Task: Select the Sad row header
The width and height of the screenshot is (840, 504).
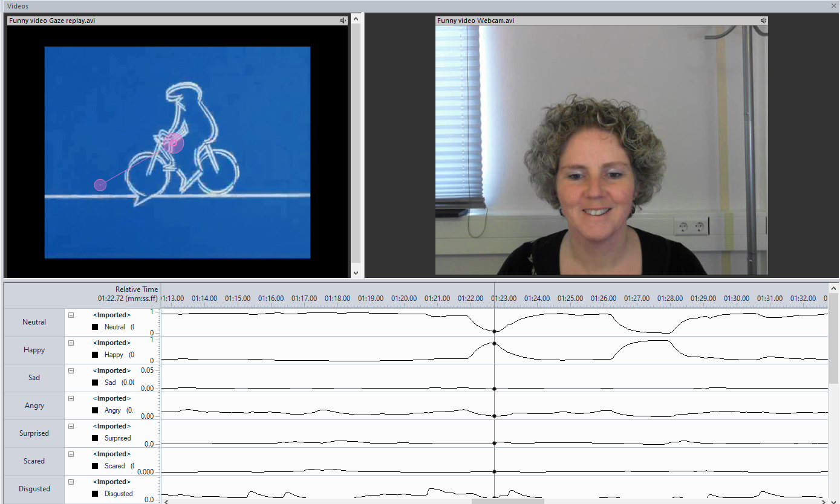Action: (34, 378)
